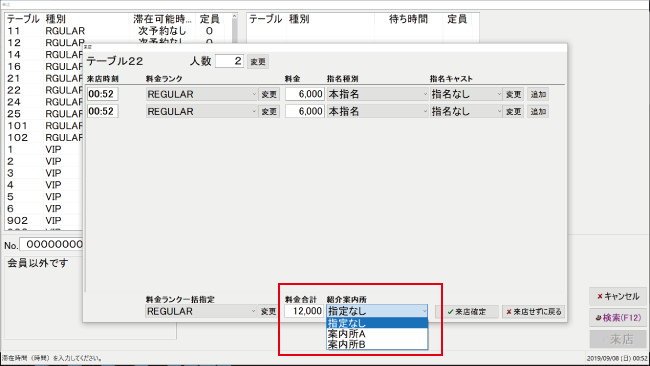Click 変更 next to 料金ランク一括指定
Viewport: 650px width, 366px height.
click(x=269, y=311)
